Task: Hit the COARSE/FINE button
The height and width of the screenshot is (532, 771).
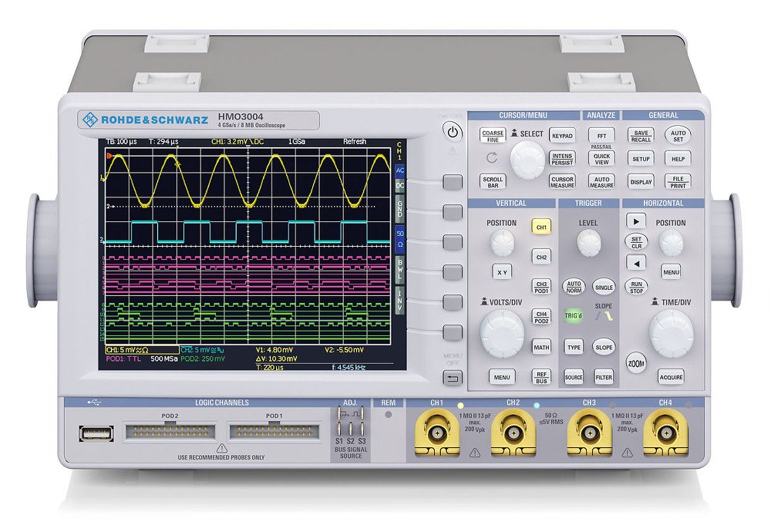Action: pyautogui.click(x=493, y=136)
